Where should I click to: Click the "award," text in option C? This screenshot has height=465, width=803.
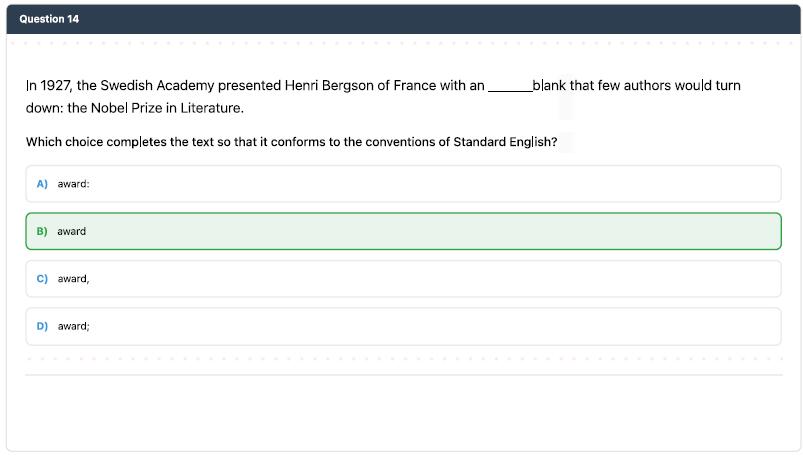coord(74,279)
